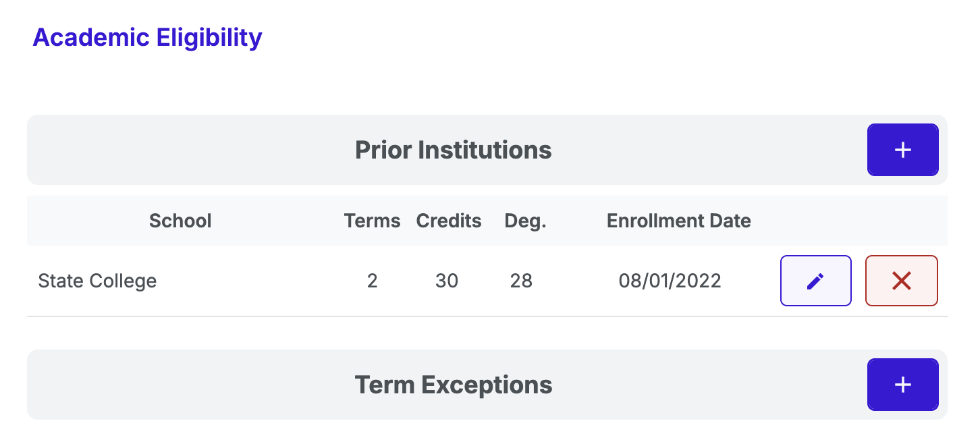Click the School column header
Screen dimensions: 980x448
click(180, 221)
